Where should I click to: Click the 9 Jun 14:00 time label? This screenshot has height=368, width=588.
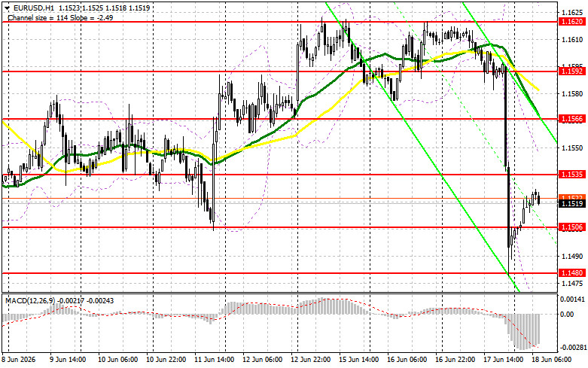[68, 360]
